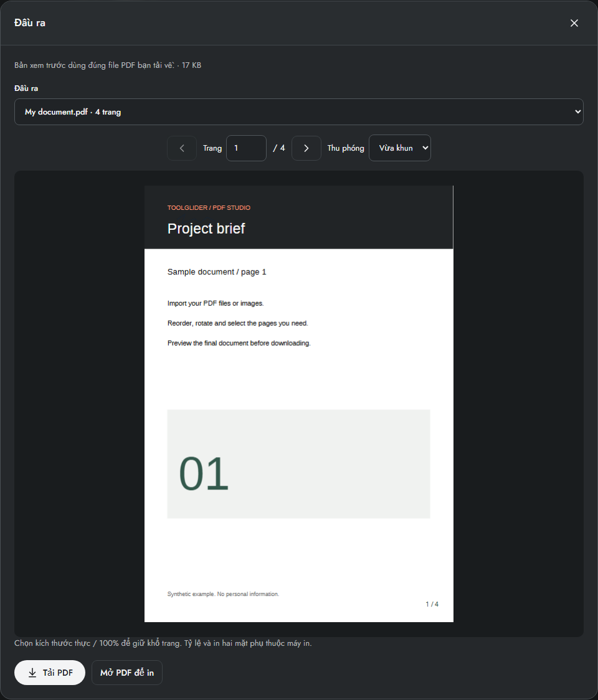
Task: Click 'Reorder, rotate and select the pages' line
Action: 237,323
